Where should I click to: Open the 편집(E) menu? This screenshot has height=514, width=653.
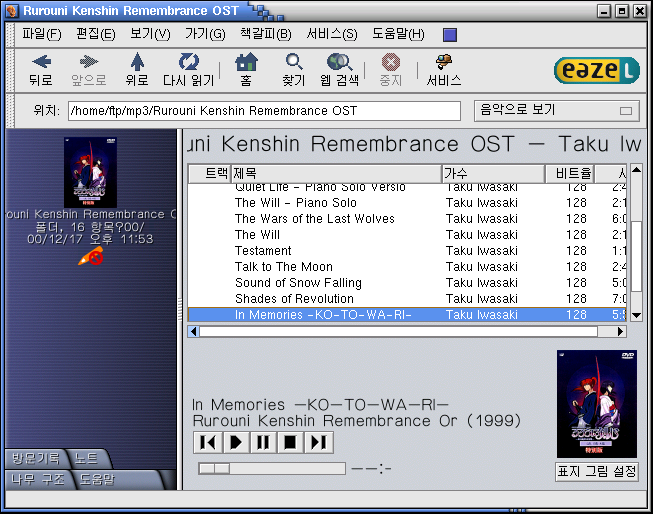96,34
